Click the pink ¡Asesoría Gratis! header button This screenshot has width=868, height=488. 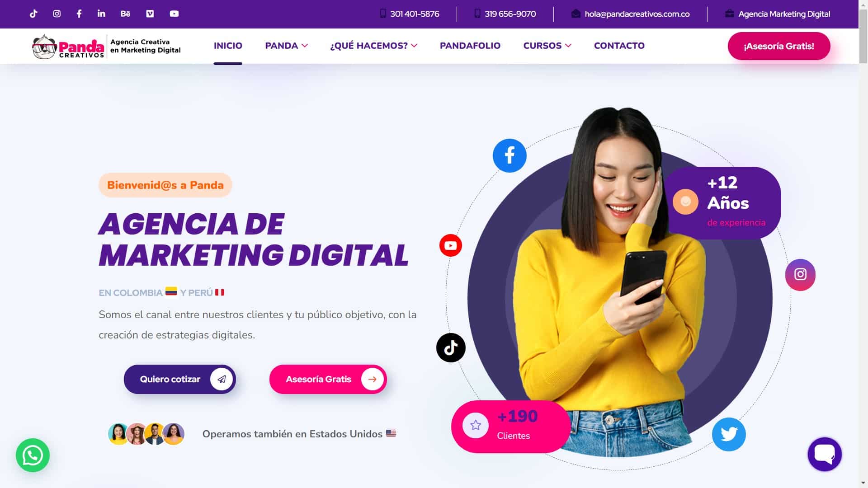pos(779,46)
